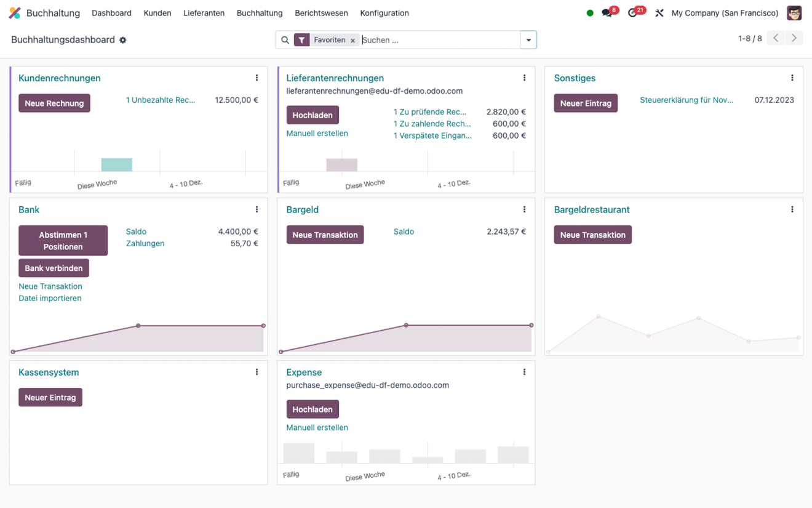Click Saldo link in Bargeld card
812x508 pixels.
point(404,232)
